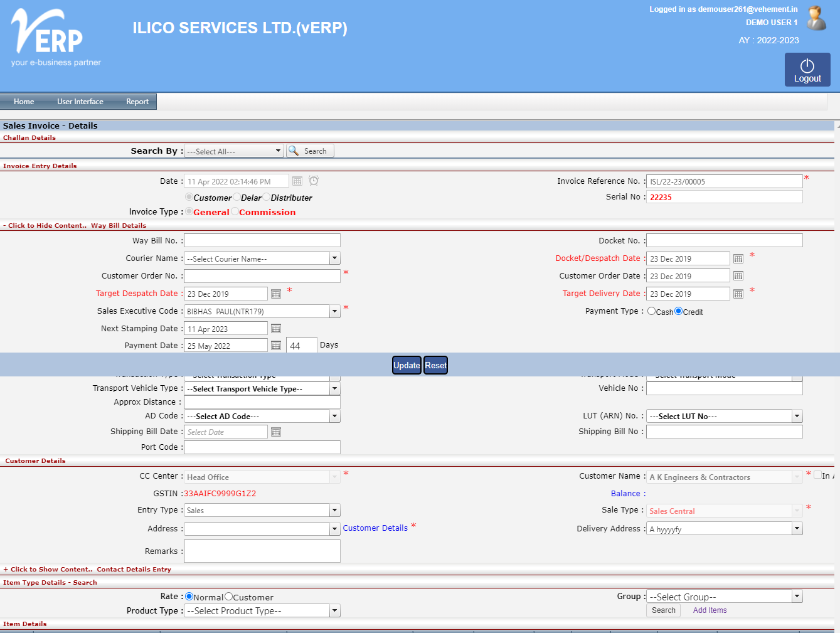Choose General invoice type
Screen dimensions: 840x633
[x=189, y=211]
